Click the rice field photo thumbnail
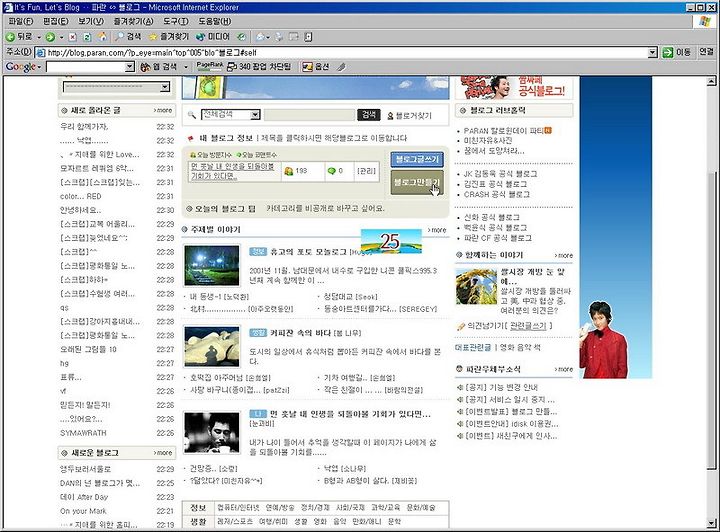This screenshot has height=532, width=720. pos(476,286)
